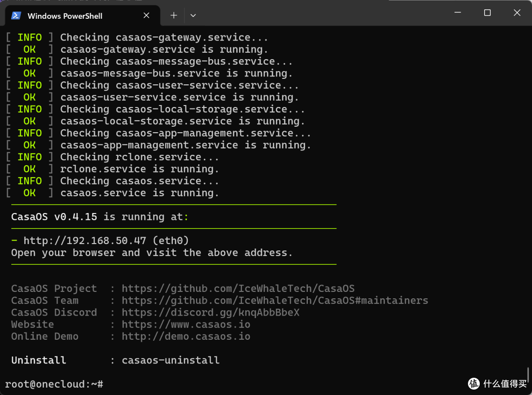
Task: Close the Windows PowerShell tab
Action: [x=146, y=16]
